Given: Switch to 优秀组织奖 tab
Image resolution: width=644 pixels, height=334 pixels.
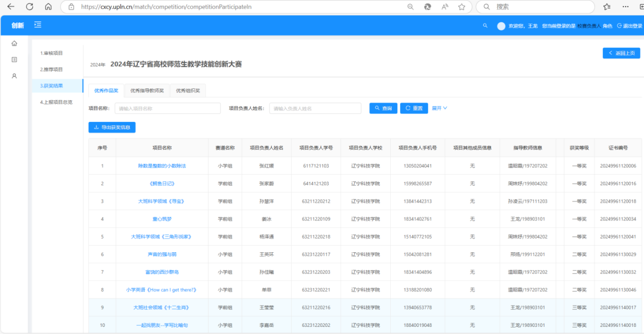Looking at the screenshot, I should 188,91.
